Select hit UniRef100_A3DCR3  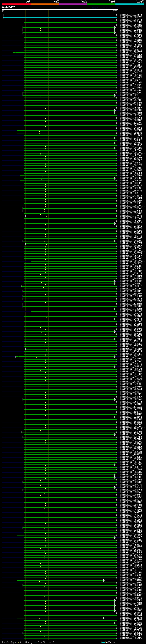131,183
